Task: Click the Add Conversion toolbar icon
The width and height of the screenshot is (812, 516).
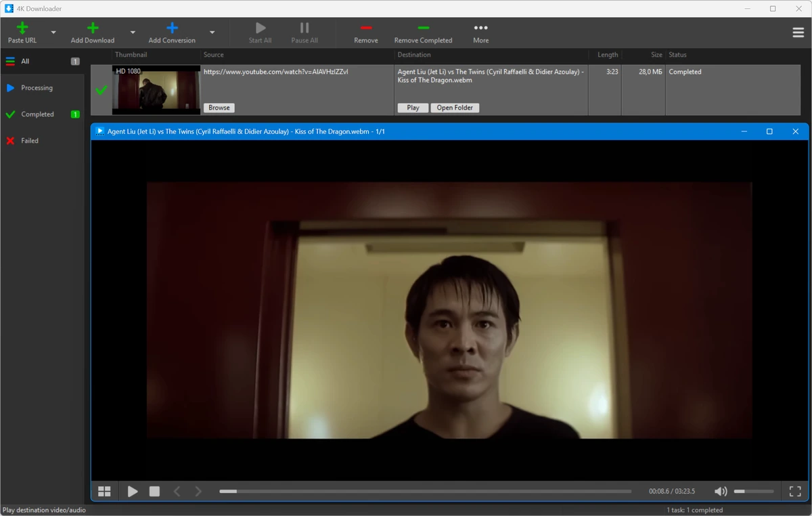Action: [x=172, y=28]
